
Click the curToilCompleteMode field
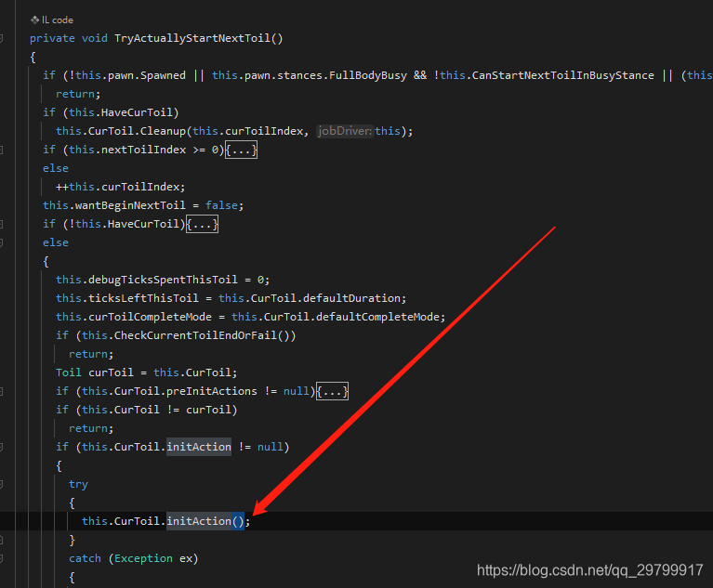[150, 317]
